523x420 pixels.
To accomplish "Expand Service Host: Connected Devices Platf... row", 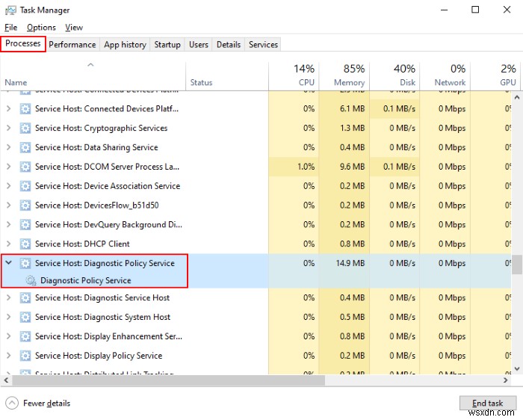I will coord(9,109).
